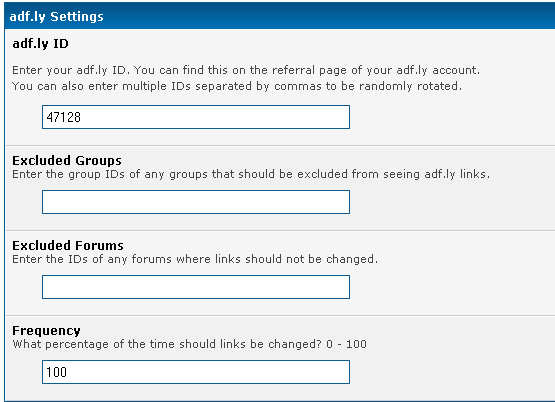
Task: Click the Excluded Forums heading label
Action: tap(68, 246)
